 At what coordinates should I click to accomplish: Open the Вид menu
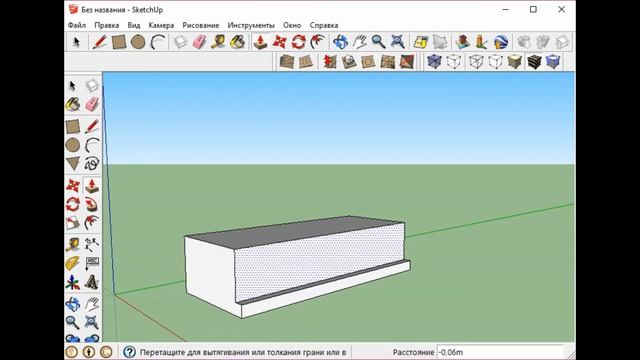(x=134, y=25)
